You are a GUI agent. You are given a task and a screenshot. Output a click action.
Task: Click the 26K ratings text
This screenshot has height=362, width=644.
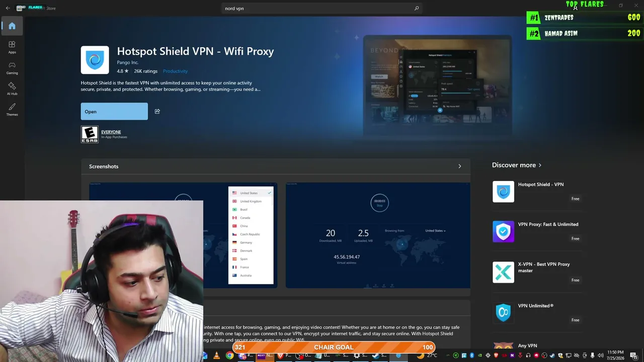pyautogui.click(x=145, y=71)
